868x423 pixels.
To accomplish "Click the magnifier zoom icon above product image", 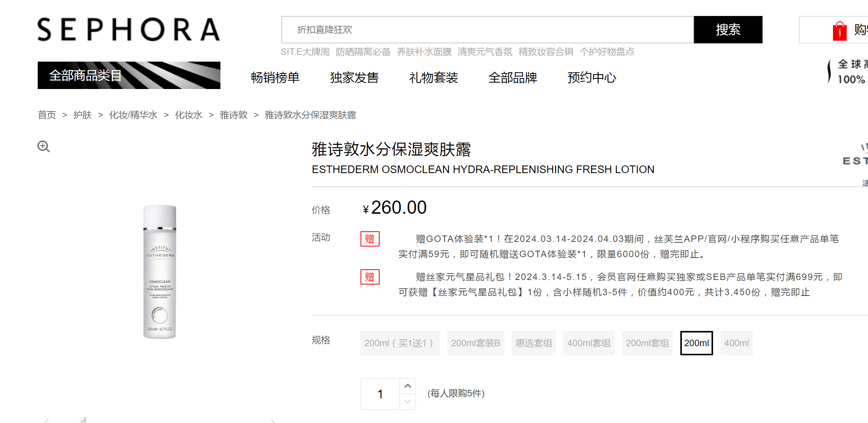I will [x=44, y=146].
